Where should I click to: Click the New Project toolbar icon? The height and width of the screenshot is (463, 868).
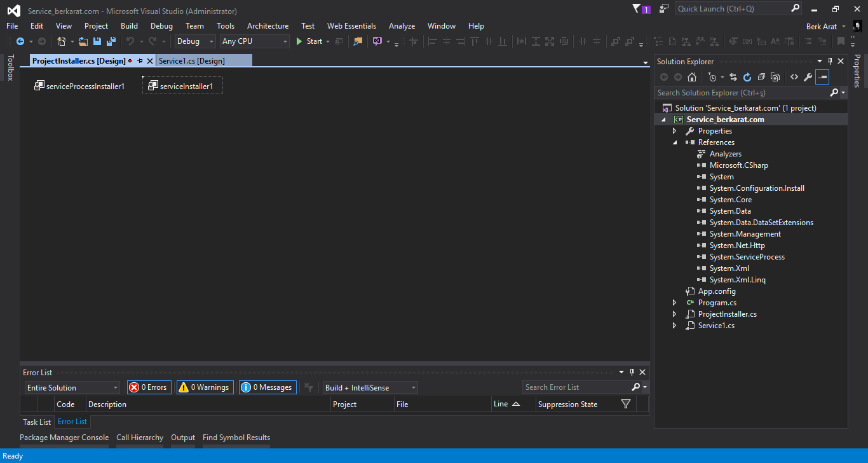tap(62, 41)
